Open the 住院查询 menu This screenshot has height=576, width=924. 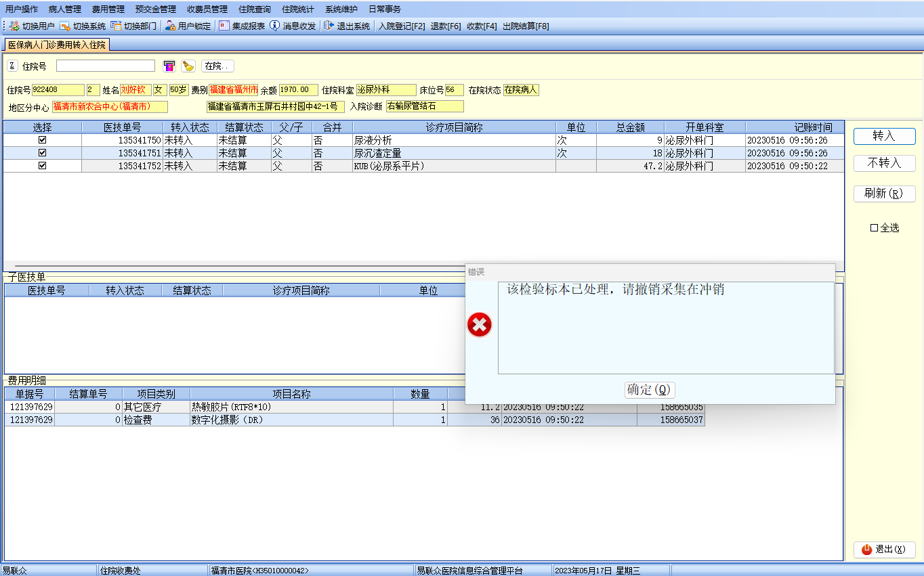(x=255, y=9)
